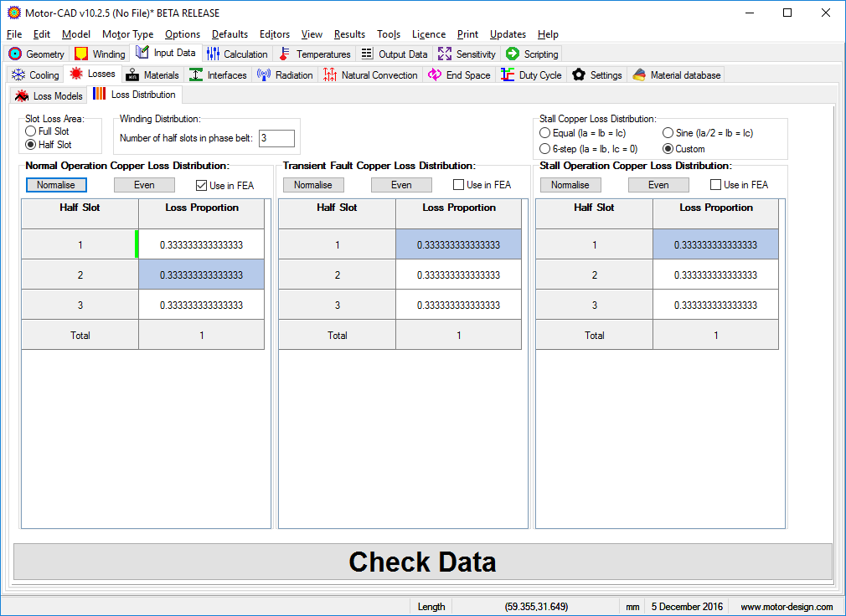The height and width of the screenshot is (616, 846).
Task: Enable Use in FEA for Transient Fault
Action: coord(459,185)
